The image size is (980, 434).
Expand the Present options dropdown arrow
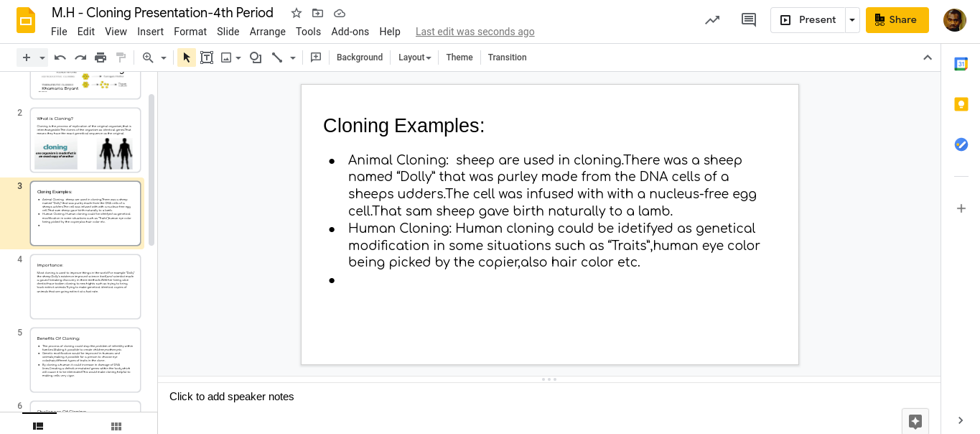pyautogui.click(x=852, y=20)
